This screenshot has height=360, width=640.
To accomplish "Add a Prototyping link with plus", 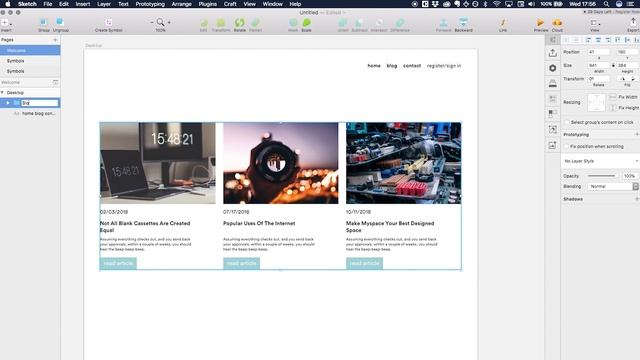I will point(637,134).
